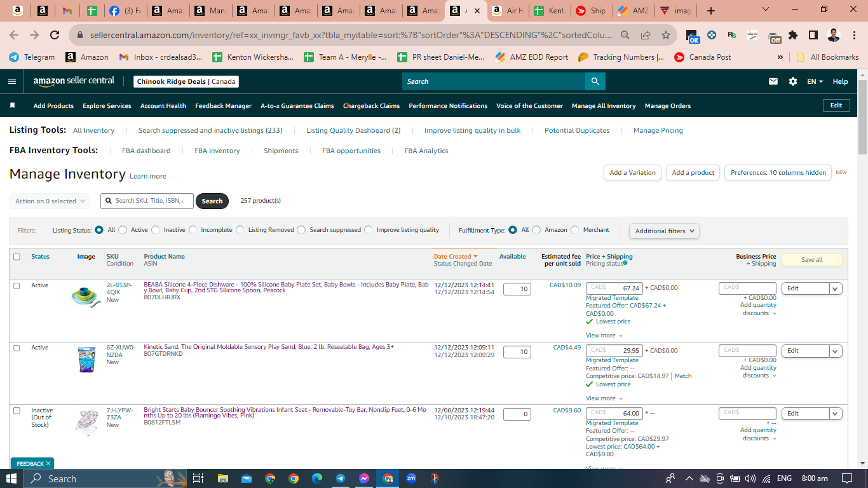
Task: Open Telegram from the taskbar
Action: click(341, 478)
